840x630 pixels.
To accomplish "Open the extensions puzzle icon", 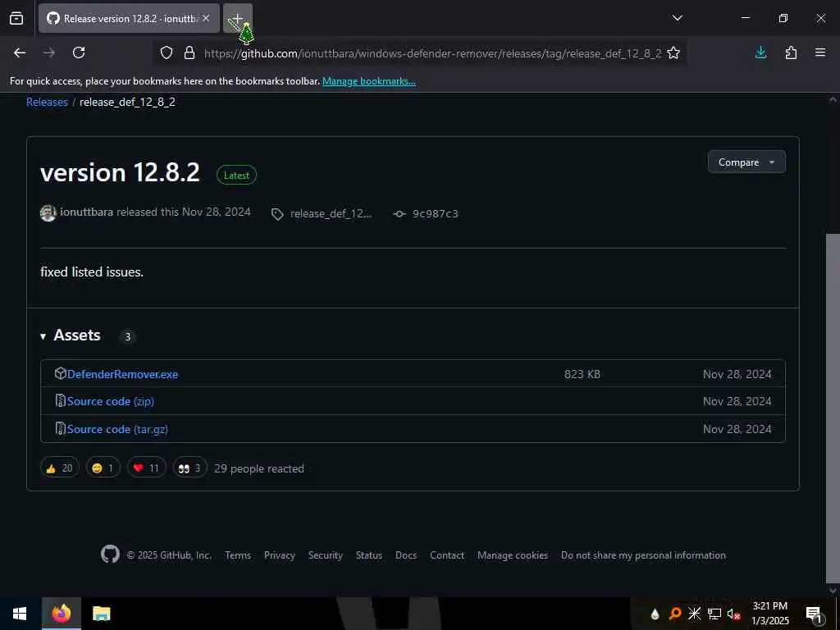I will click(x=791, y=52).
